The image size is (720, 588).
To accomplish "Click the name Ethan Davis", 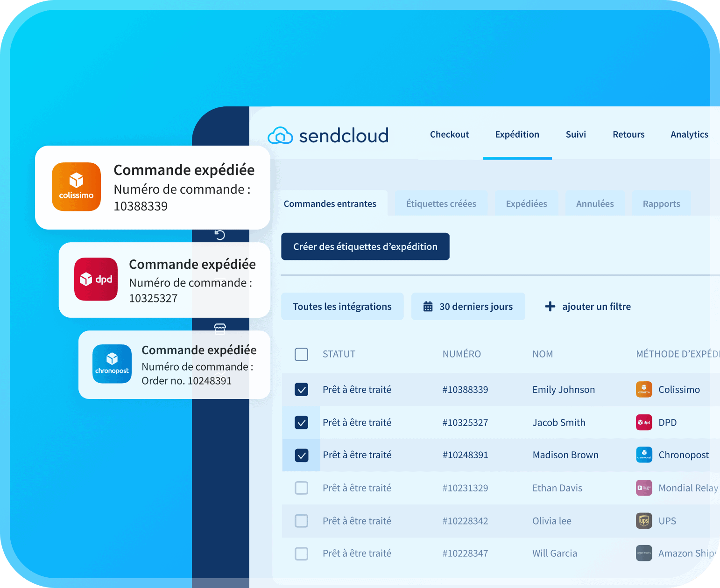I will coord(558,488).
